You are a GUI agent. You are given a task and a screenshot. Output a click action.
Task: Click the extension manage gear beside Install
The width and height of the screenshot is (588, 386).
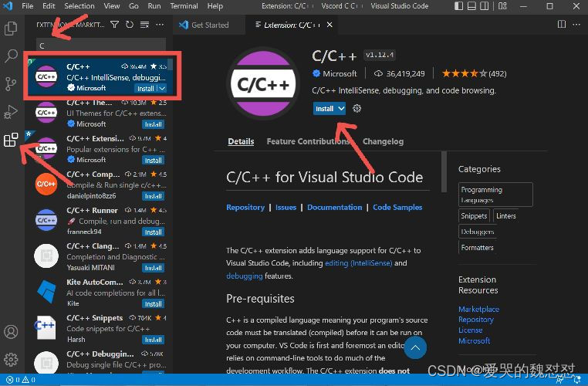(x=357, y=109)
